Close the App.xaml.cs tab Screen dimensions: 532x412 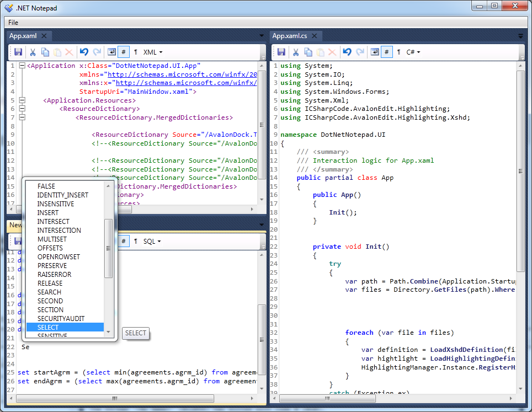tap(315, 36)
